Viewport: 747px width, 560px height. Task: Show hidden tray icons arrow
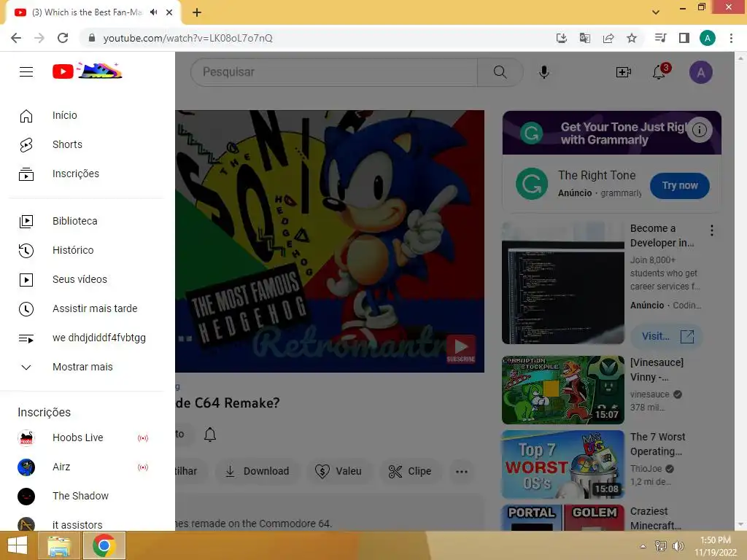(x=643, y=546)
